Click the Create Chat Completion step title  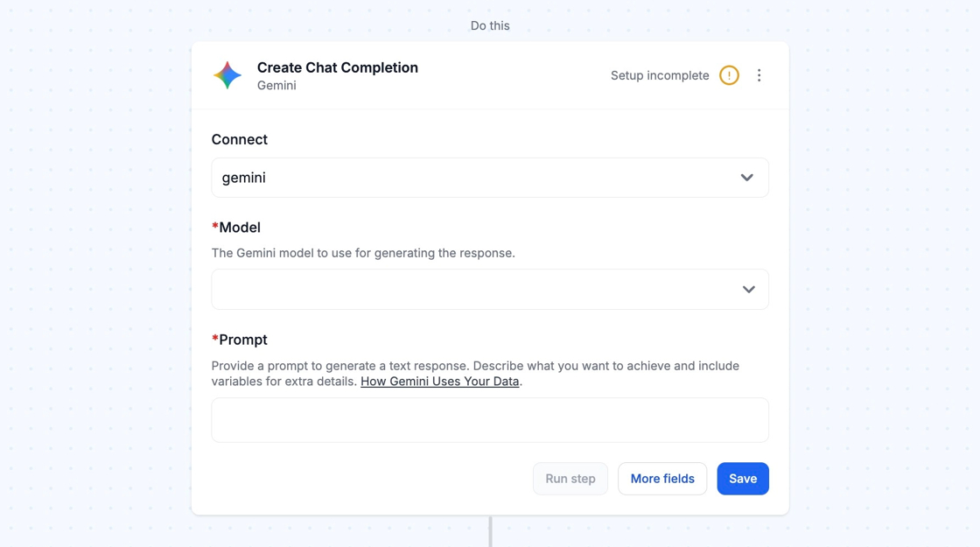pos(338,67)
